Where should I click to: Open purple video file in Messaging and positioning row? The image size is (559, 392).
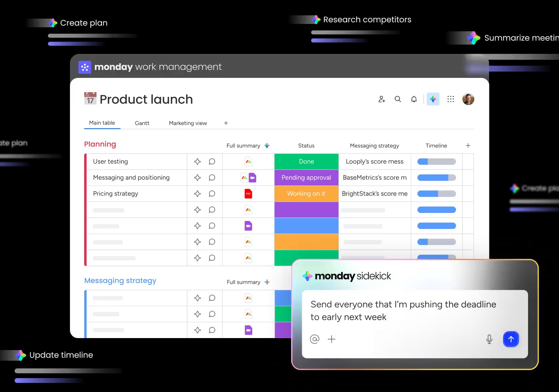point(253,178)
